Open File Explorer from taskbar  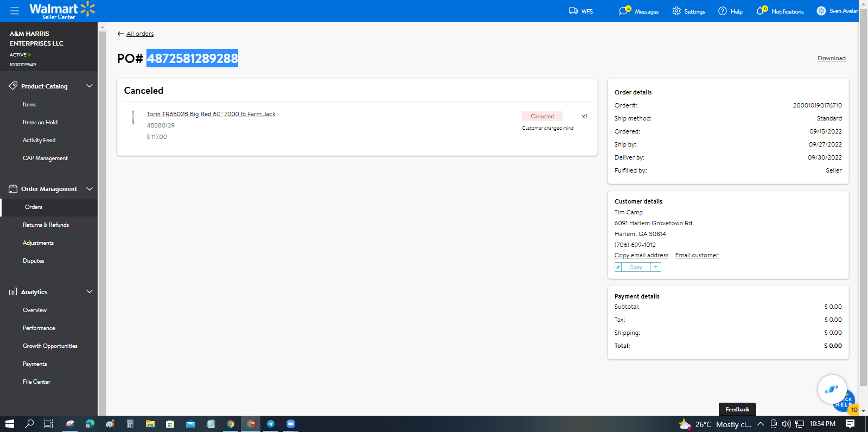coord(150,424)
